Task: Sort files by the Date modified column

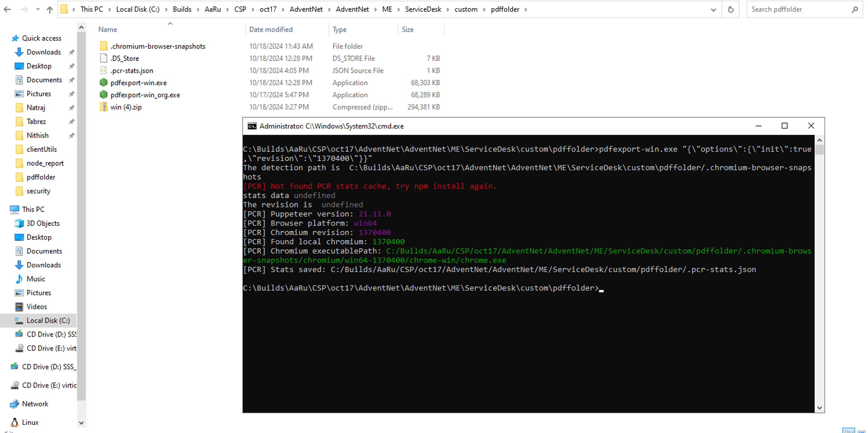Action: click(271, 29)
